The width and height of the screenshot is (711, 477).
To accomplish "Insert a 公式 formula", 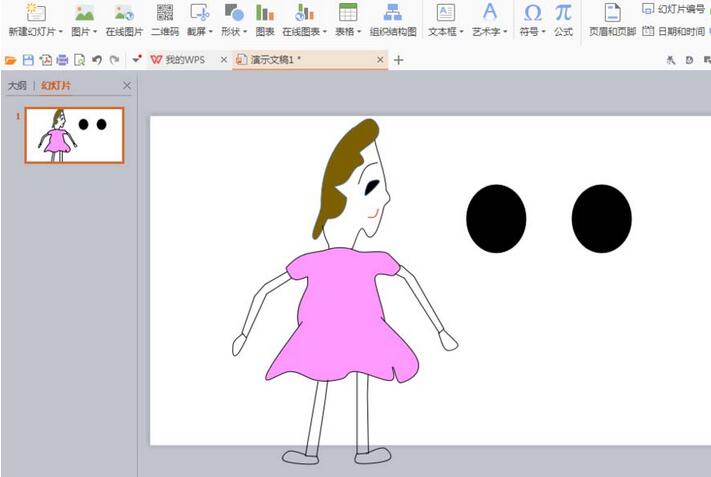I will (x=564, y=13).
